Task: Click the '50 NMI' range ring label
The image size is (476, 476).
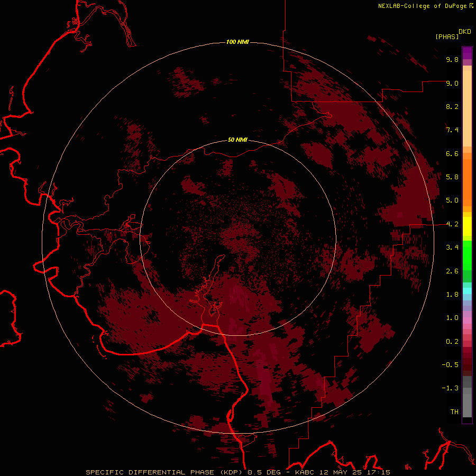Action: coord(237,140)
